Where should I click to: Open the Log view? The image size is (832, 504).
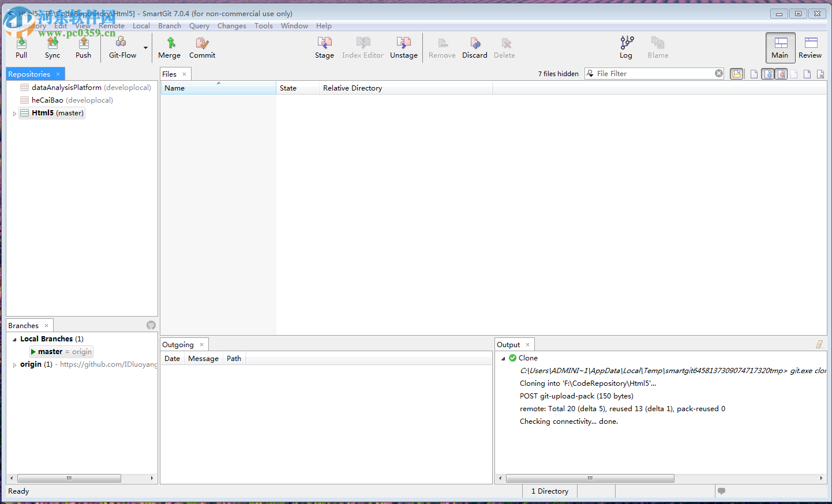626,47
